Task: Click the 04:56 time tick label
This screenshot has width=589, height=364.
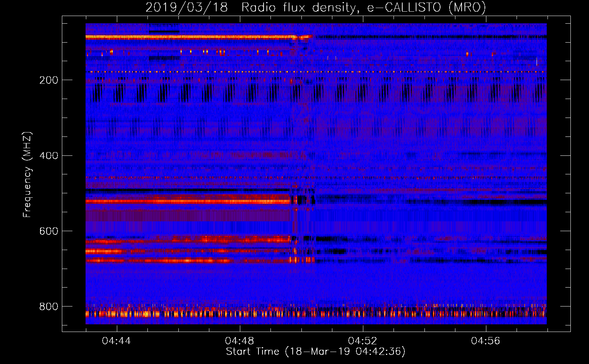Action: (x=486, y=341)
